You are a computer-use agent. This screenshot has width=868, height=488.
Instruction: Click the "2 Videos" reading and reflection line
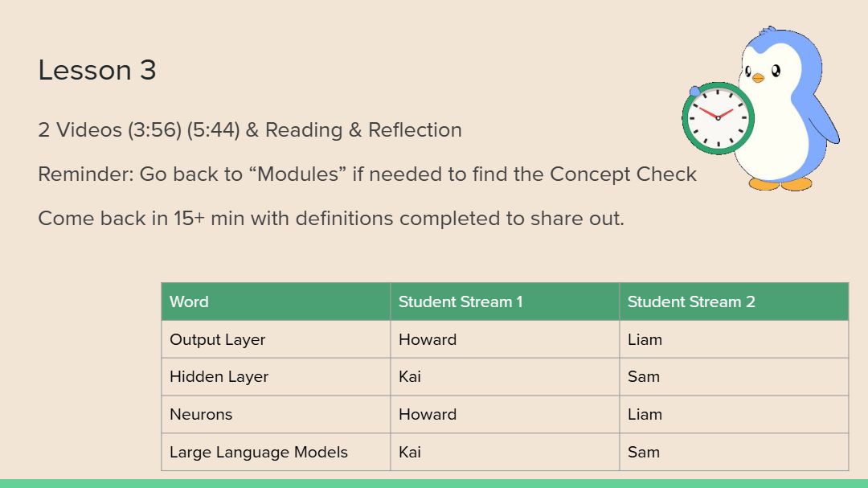(250, 130)
